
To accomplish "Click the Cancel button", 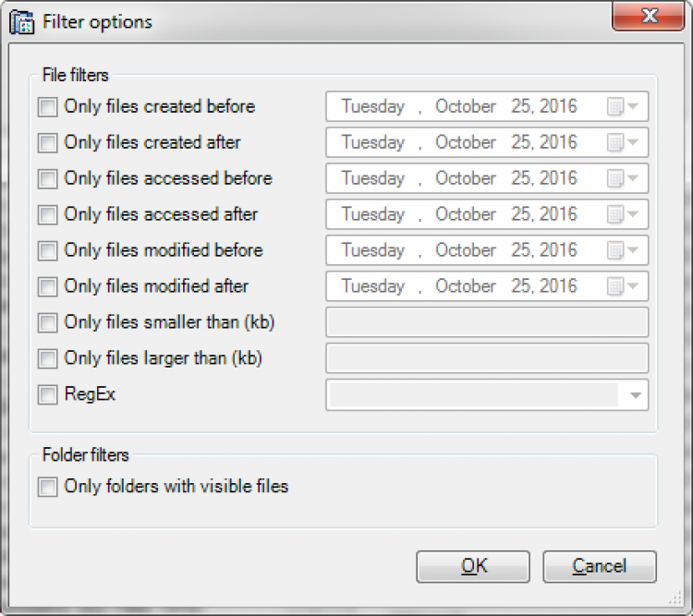I will pyautogui.click(x=599, y=566).
